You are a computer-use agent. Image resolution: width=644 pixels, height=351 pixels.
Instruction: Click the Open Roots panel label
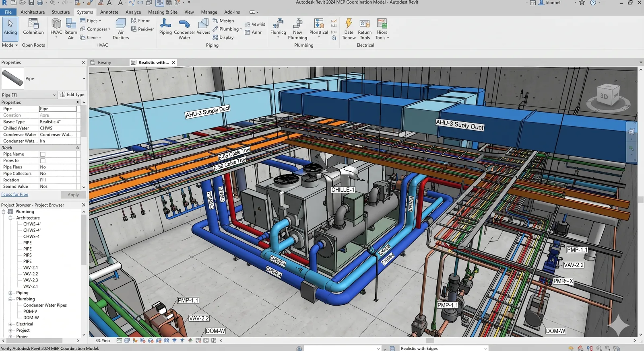[x=33, y=45]
